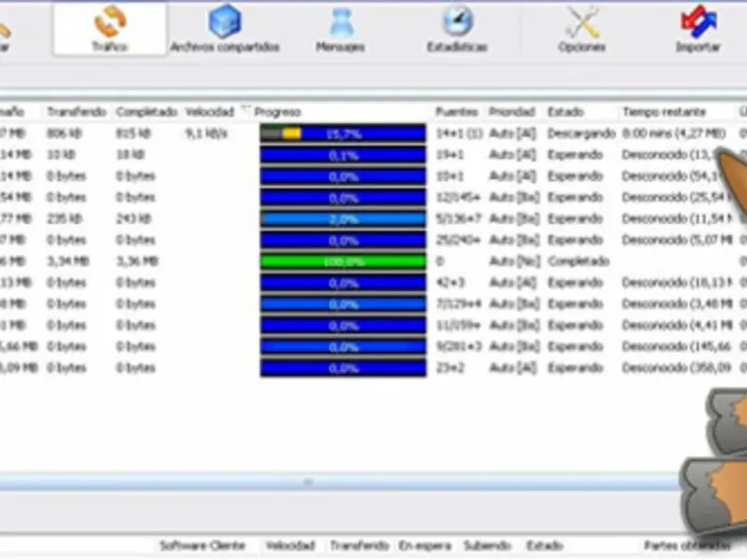Click Software Cliente column header

(x=203, y=545)
